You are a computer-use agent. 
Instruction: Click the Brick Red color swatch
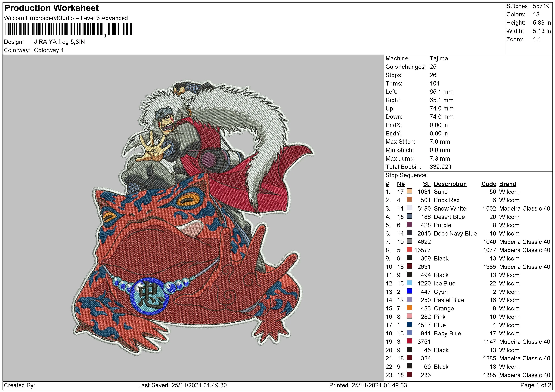tap(409, 199)
